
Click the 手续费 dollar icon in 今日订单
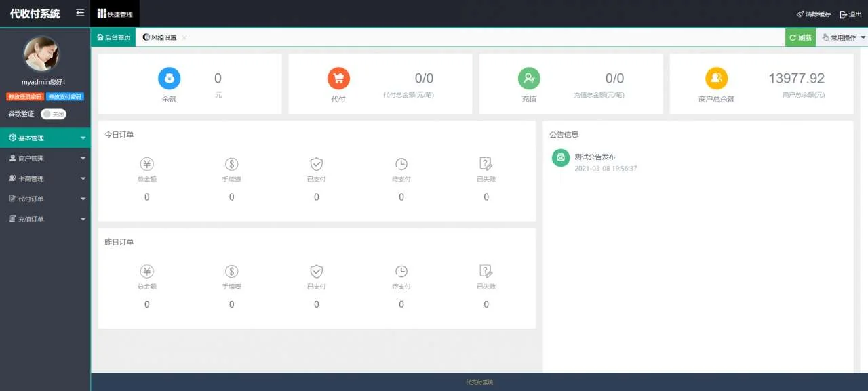231,163
